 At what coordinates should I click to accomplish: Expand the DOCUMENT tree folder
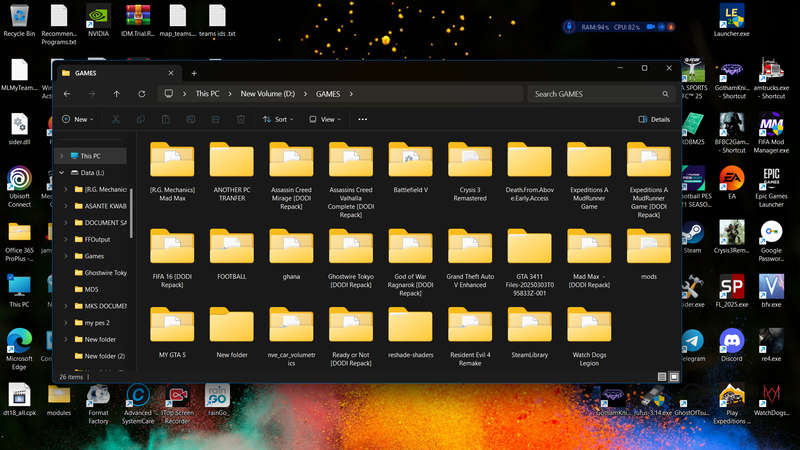[x=66, y=223]
